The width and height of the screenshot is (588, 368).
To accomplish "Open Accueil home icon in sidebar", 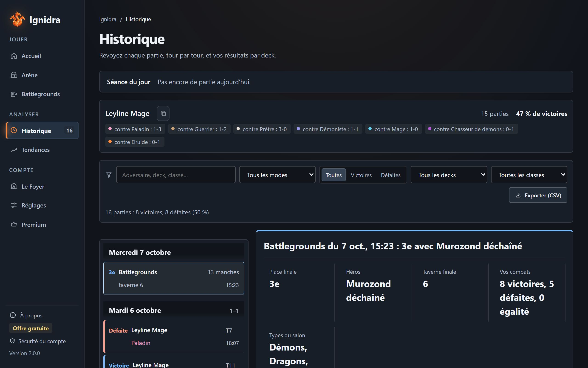I will (14, 56).
